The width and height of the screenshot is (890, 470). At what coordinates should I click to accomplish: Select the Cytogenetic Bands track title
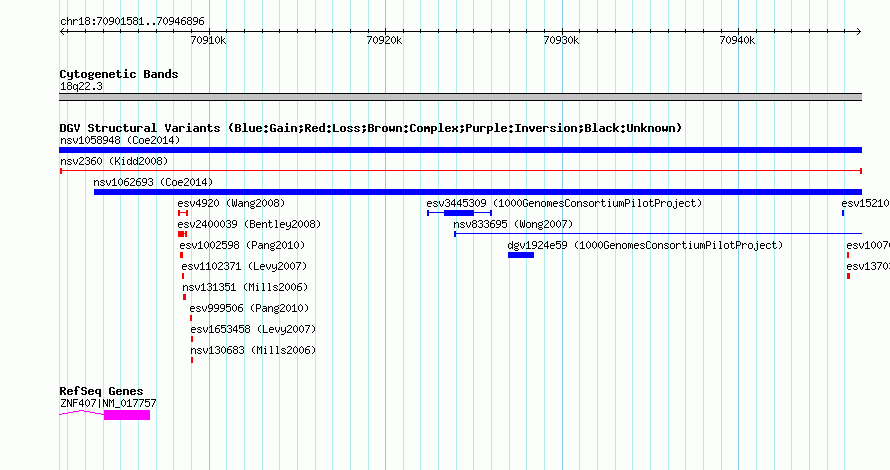(x=119, y=74)
